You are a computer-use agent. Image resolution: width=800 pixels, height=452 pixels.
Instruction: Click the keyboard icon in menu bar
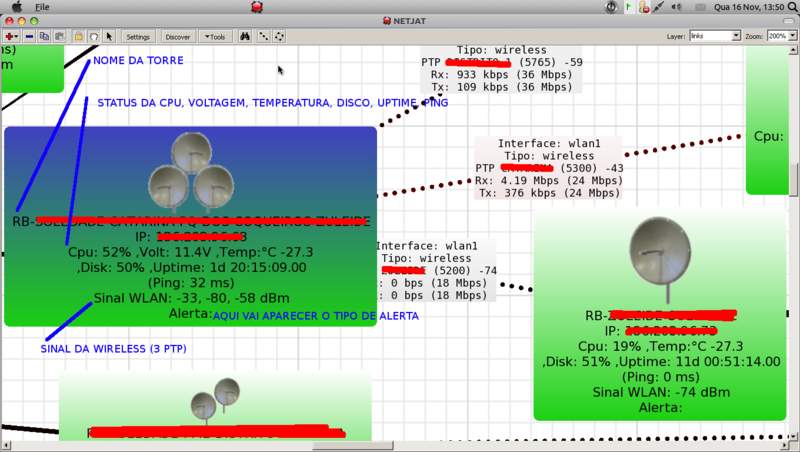click(700, 7)
